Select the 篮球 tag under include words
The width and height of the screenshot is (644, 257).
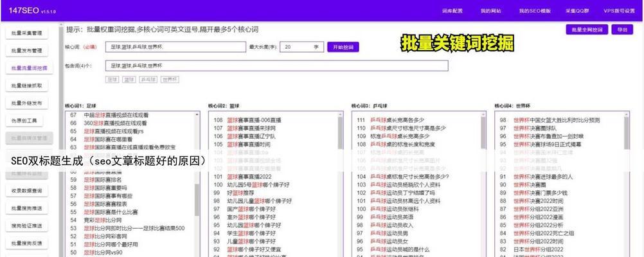(x=129, y=80)
